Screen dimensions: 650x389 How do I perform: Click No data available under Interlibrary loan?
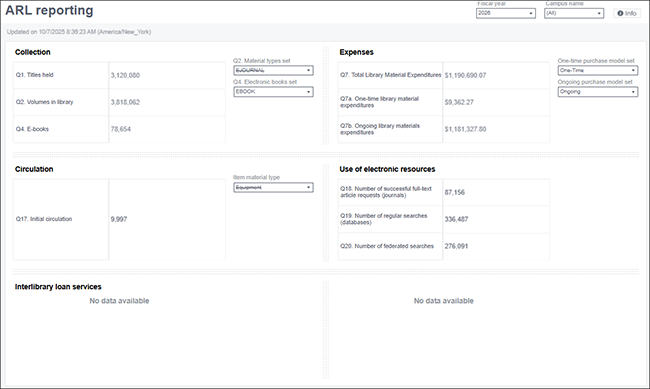pos(119,301)
